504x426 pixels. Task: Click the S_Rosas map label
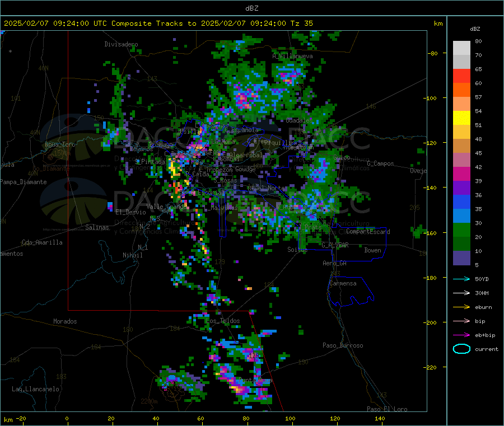225,180
